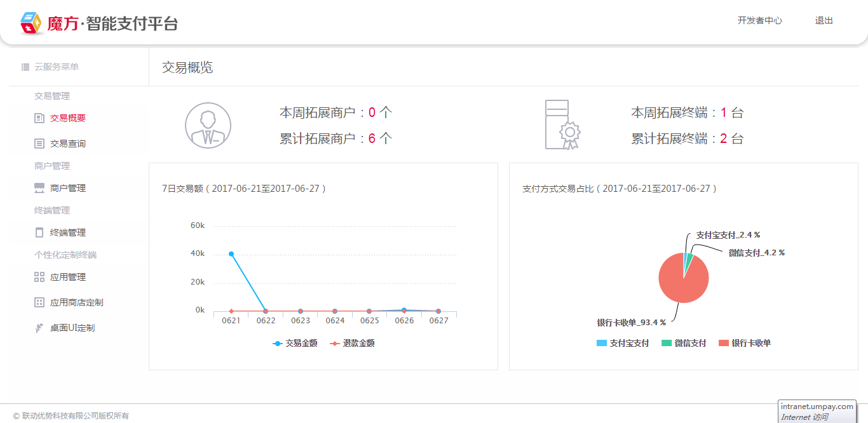Click the 魔方 cube logo icon
The image size is (868, 423).
coord(31,23)
